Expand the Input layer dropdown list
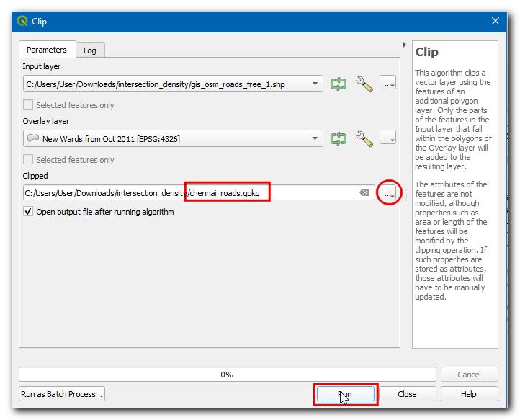This screenshot has width=520, height=420. pyautogui.click(x=315, y=84)
